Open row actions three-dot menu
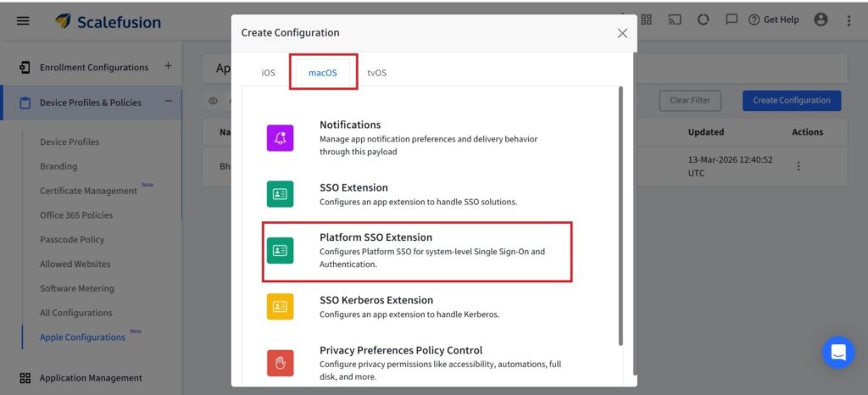 pyautogui.click(x=798, y=166)
